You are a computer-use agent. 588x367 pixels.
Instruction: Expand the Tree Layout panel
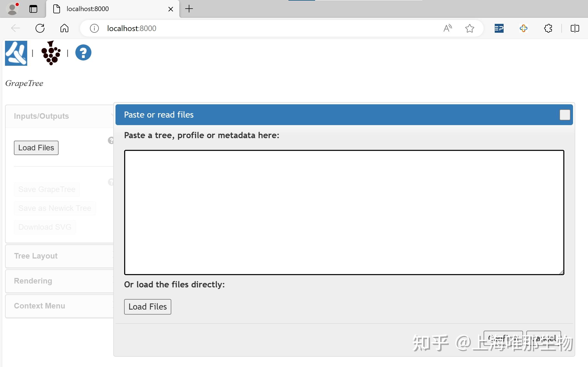(36, 256)
